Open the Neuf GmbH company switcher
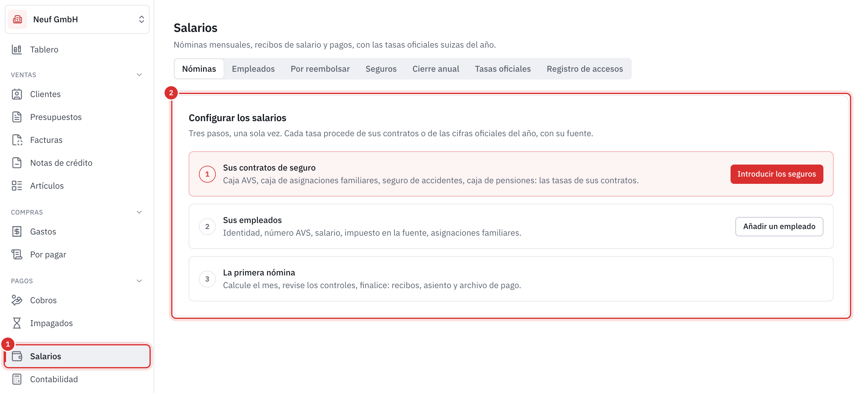This screenshot has width=868, height=393. coord(77,19)
